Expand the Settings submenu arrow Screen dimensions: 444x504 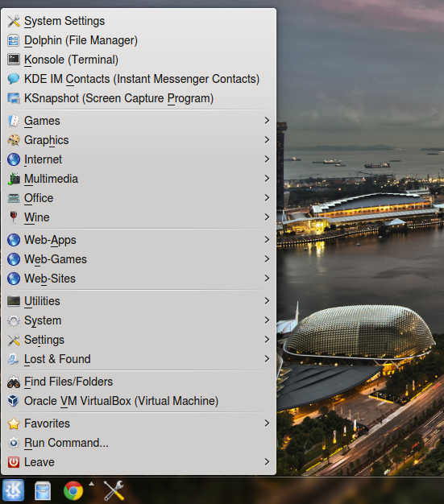(x=267, y=340)
